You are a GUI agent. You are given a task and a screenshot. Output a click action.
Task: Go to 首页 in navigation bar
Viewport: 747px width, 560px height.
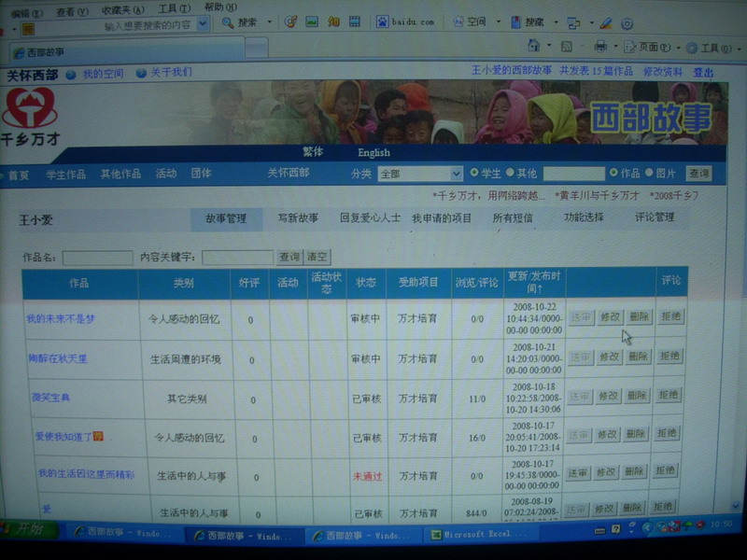tap(19, 175)
